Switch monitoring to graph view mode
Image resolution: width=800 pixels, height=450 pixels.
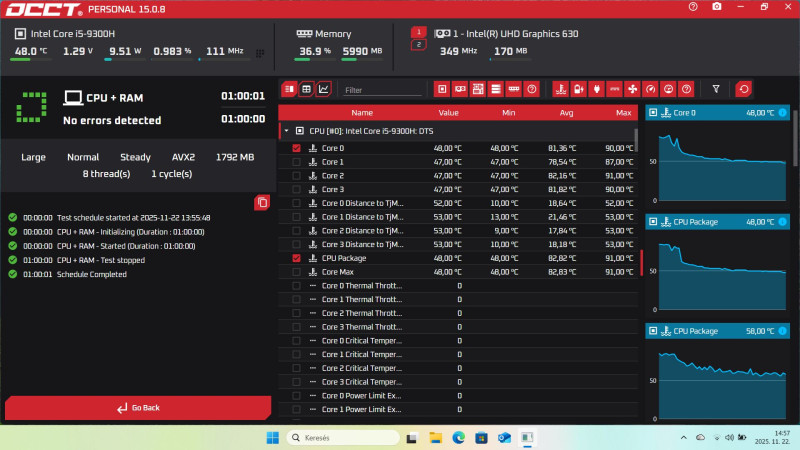323,89
